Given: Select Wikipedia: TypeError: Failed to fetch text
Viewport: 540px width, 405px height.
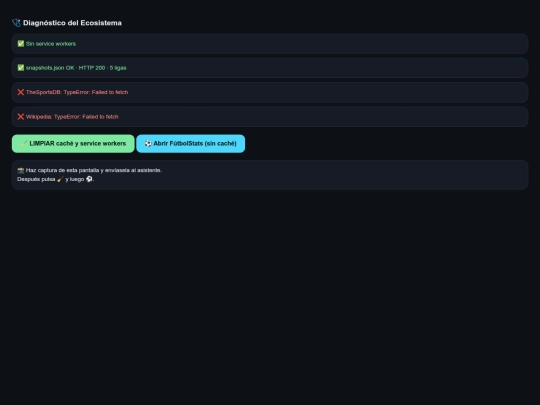Looking at the screenshot, I should point(72,117).
